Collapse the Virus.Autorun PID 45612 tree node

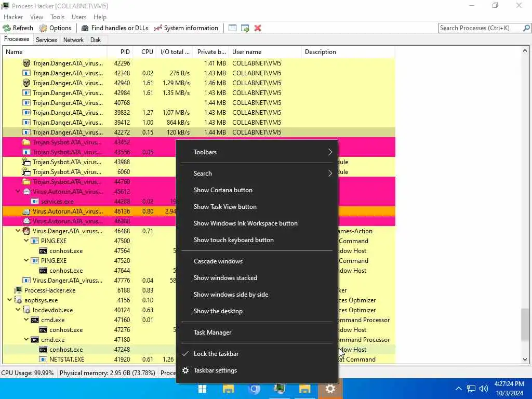point(18,191)
